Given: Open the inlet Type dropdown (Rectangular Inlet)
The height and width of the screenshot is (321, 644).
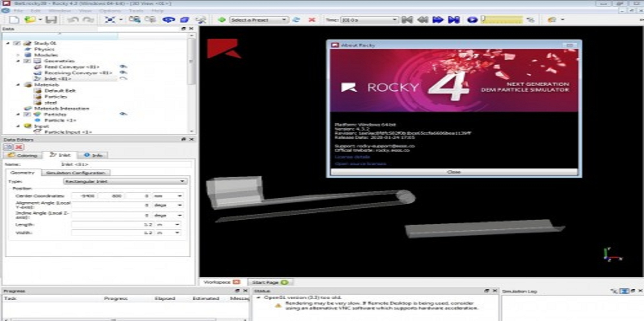Looking at the screenshot, I should click(125, 181).
